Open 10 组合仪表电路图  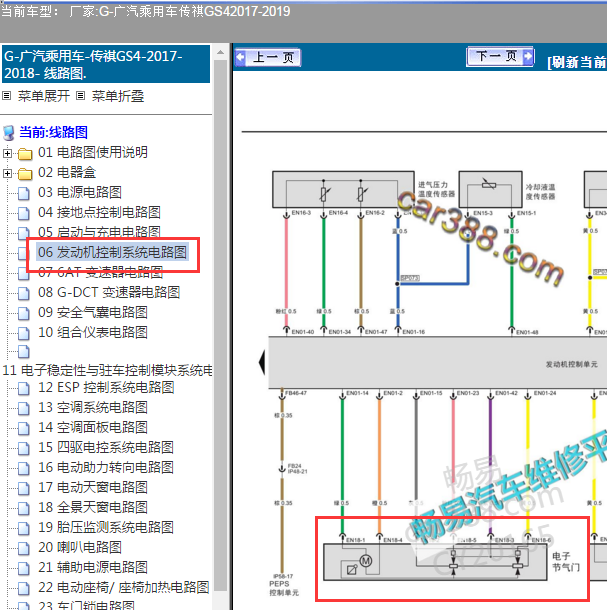click(x=93, y=332)
